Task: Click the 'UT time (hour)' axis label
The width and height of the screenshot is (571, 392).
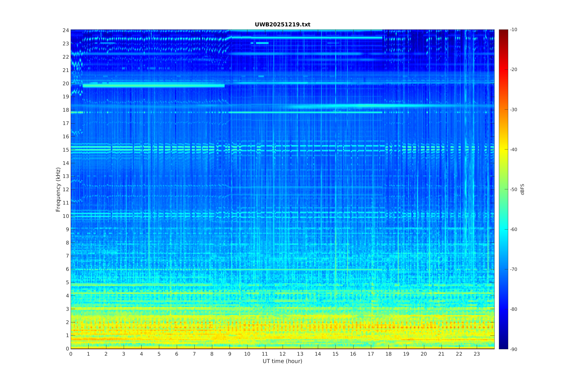Action: tap(282, 361)
